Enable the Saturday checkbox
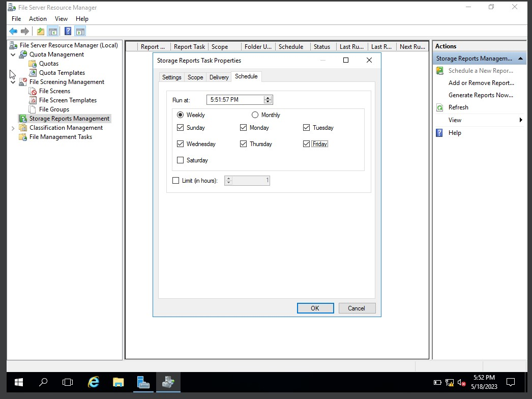Viewport: 532px width, 399px height. point(180,160)
